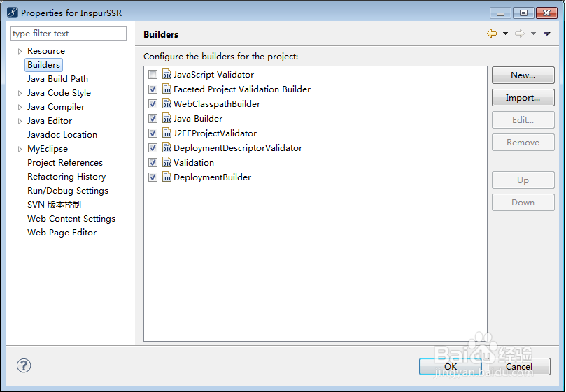Enable the JavaScript Validator checkbox

coord(153,75)
